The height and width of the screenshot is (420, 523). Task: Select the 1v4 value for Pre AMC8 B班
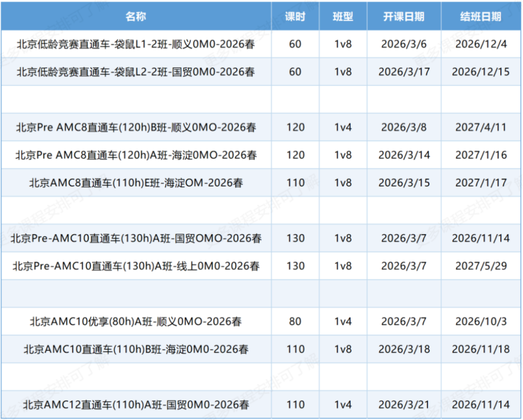343,127
